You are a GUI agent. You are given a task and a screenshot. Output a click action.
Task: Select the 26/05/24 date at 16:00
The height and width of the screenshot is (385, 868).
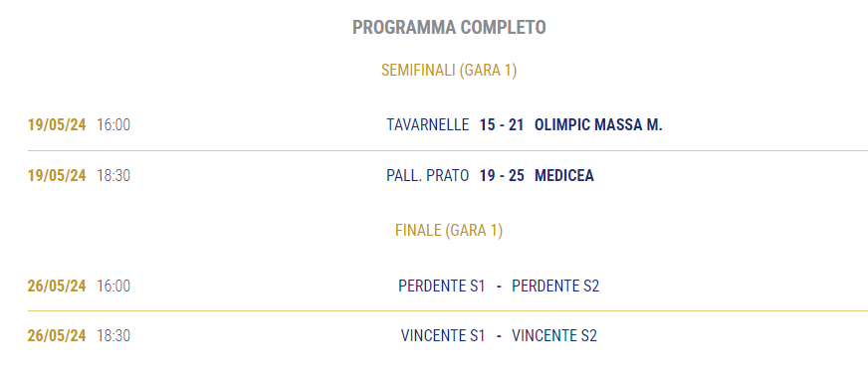tap(57, 286)
